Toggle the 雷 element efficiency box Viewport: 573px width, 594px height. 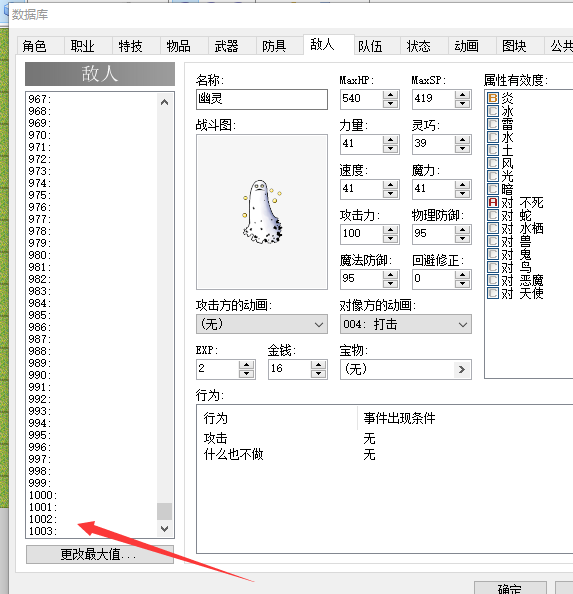(493, 124)
